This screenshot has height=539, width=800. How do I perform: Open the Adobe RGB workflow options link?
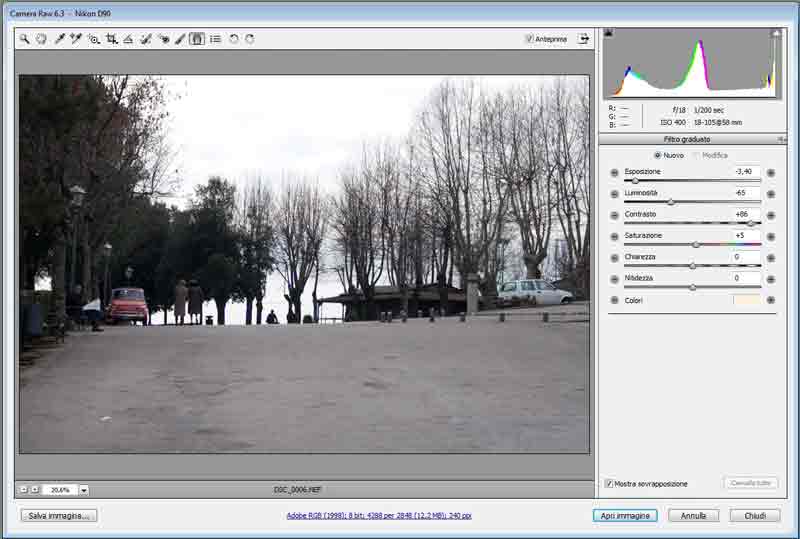click(379, 516)
